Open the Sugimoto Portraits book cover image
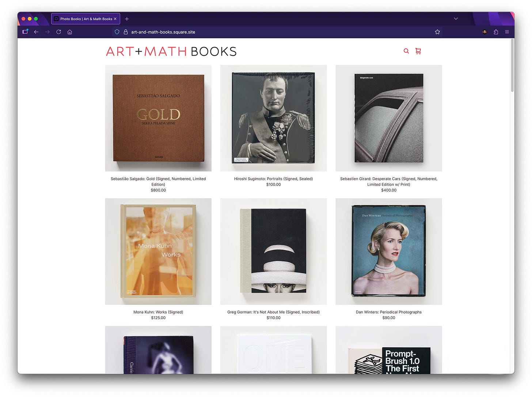 click(x=273, y=118)
